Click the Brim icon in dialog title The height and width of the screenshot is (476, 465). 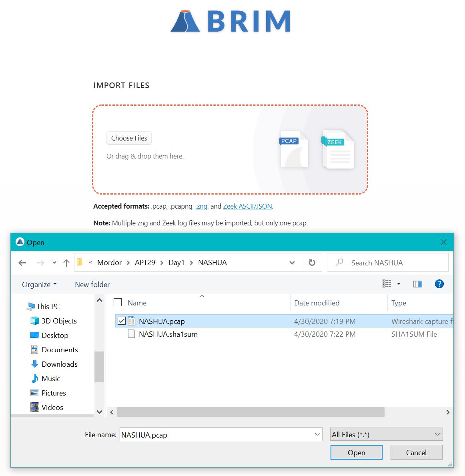point(20,242)
